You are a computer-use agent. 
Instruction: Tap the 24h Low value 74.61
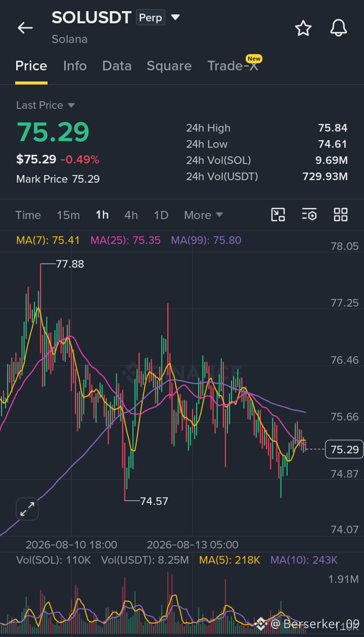click(333, 144)
